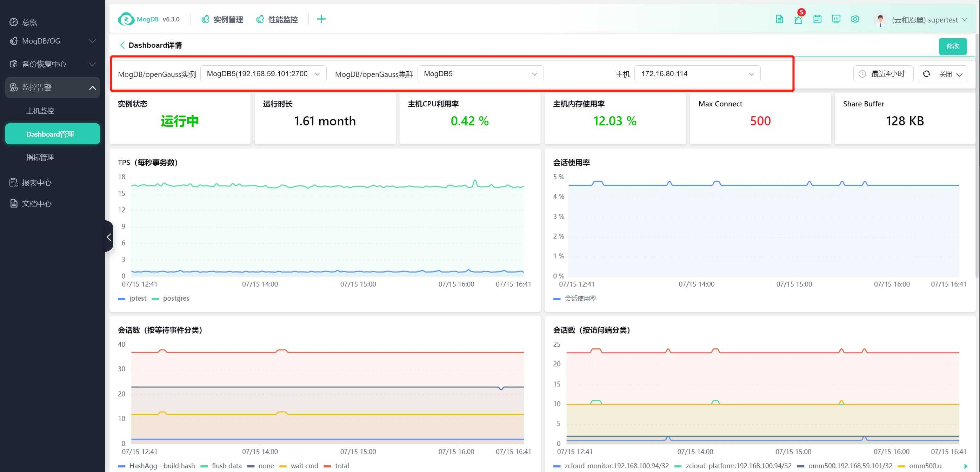Image resolution: width=980 pixels, height=472 pixels.
Task: Toggle 会话使用率 legend series
Action: point(575,299)
